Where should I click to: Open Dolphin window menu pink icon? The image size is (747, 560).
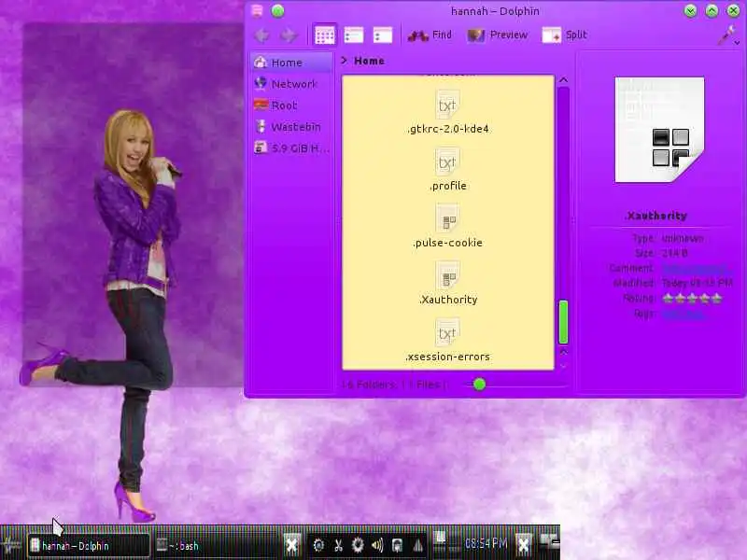257,10
